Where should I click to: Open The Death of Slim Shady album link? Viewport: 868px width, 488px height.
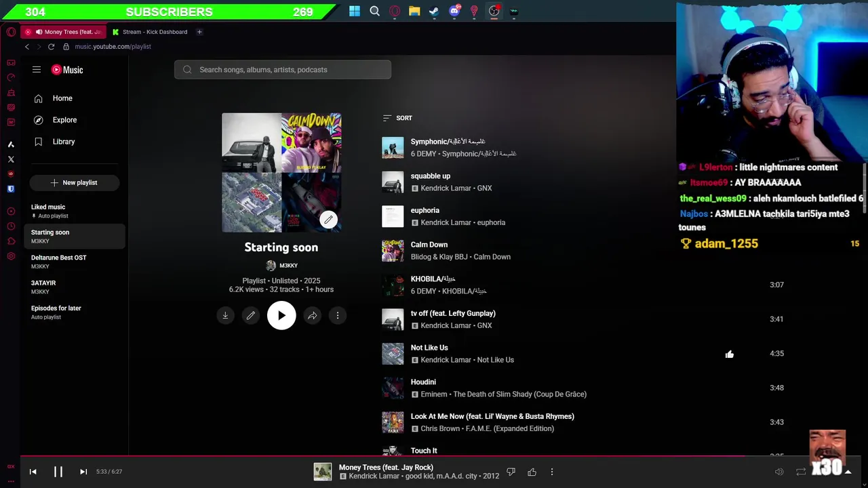tap(519, 394)
